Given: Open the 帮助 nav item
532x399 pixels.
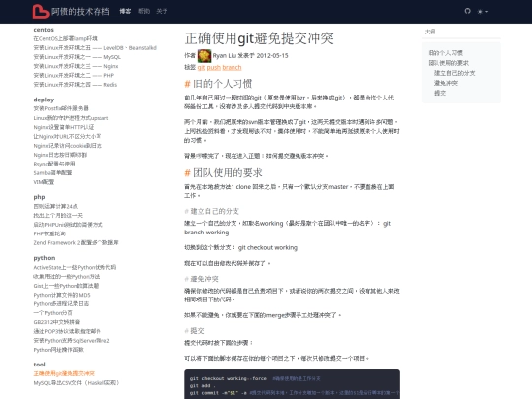Looking at the screenshot, I should pyautogui.click(x=144, y=11).
